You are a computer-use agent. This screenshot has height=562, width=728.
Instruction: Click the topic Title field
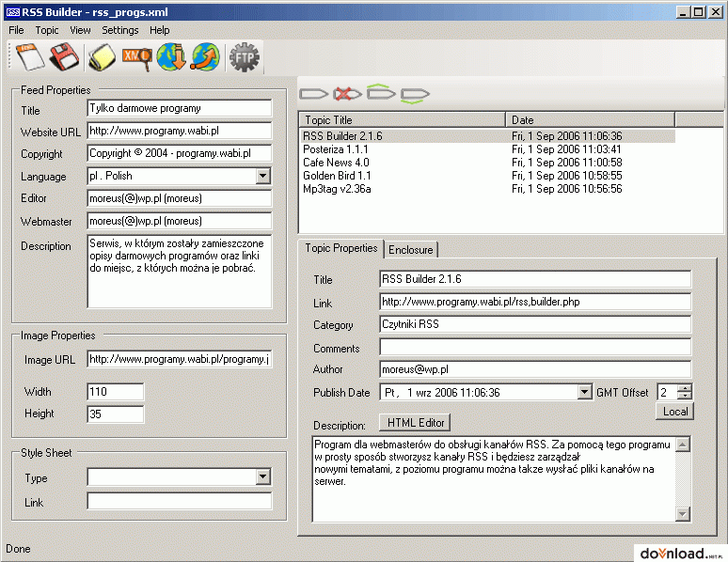tap(535, 279)
